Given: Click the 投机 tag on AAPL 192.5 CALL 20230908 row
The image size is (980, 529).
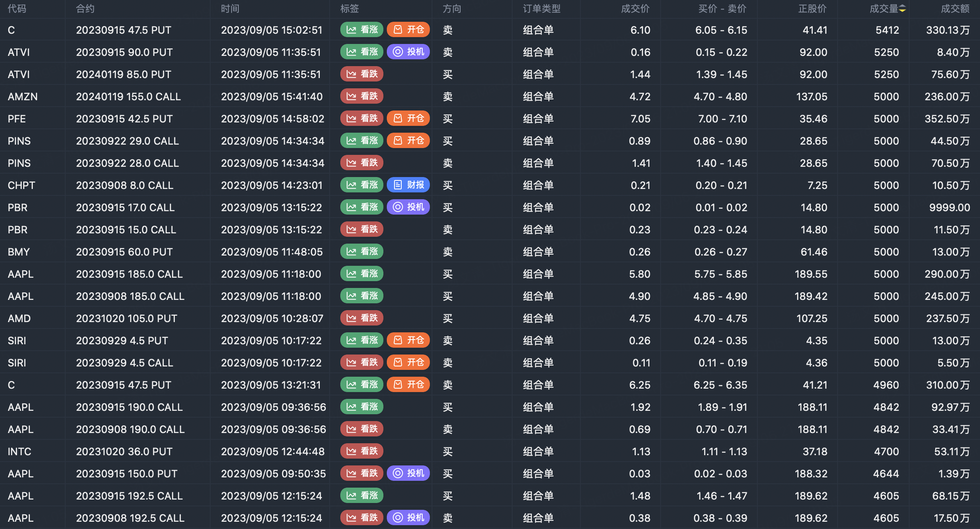Looking at the screenshot, I should point(408,518).
